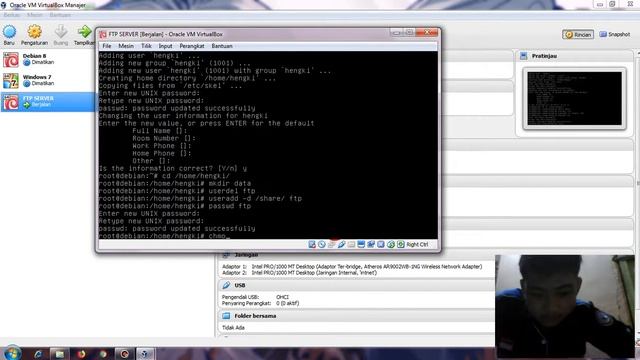Select the Debian 8 virtual machine
The image size is (640, 360).
pos(48,60)
